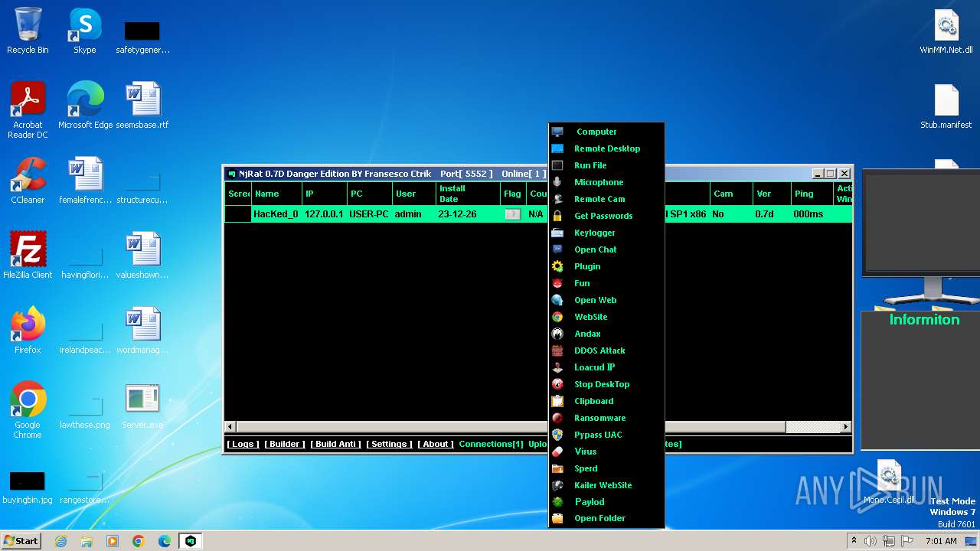
Task: Click the Internet Explorer taskbar icon
Action: [x=60, y=541]
